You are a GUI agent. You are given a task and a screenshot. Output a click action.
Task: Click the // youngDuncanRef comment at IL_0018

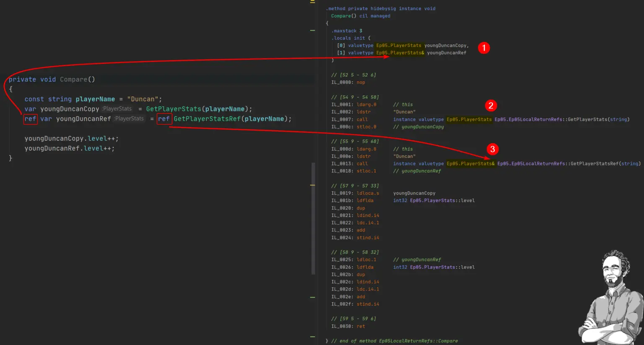pos(417,171)
